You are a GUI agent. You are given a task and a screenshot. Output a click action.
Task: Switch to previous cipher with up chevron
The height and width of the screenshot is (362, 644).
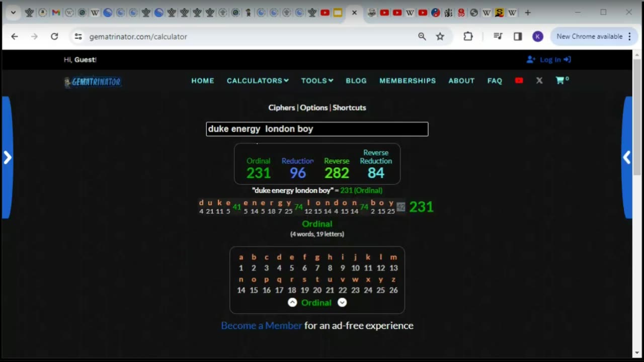point(292,302)
